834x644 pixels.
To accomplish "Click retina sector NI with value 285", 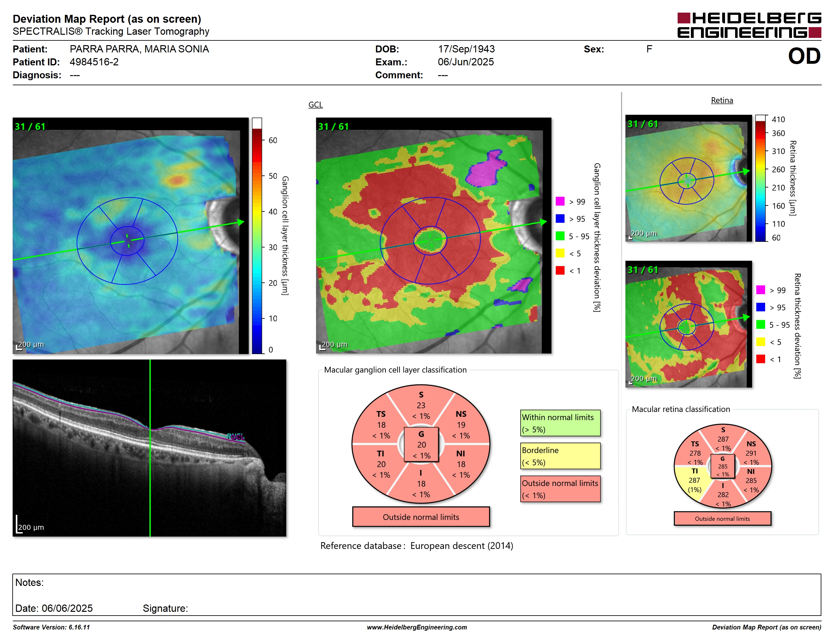I will [751, 481].
